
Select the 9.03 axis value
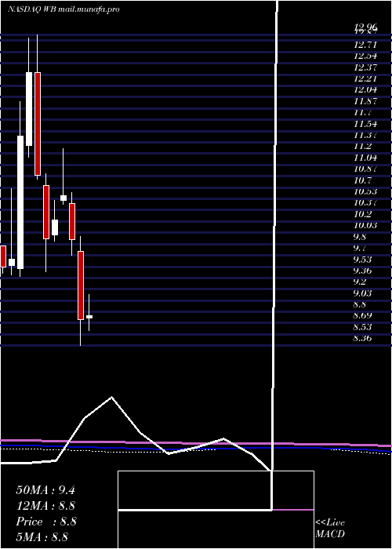[x=363, y=293]
